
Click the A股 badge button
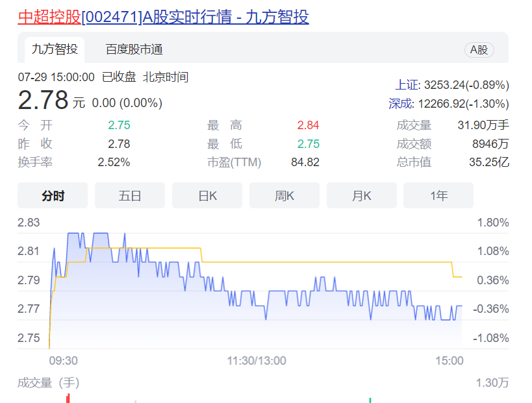(479, 50)
